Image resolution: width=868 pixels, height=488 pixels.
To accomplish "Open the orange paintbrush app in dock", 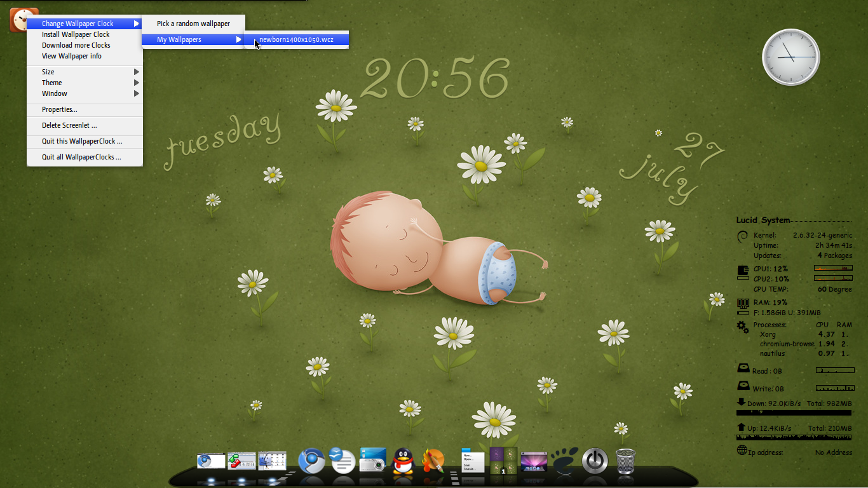I will (433, 461).
